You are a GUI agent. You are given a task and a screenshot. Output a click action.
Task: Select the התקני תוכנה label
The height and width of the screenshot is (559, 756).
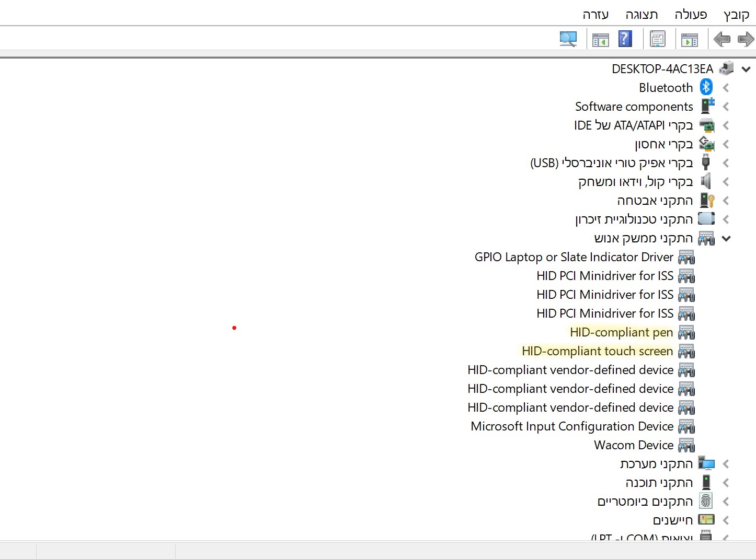[659, 483]
